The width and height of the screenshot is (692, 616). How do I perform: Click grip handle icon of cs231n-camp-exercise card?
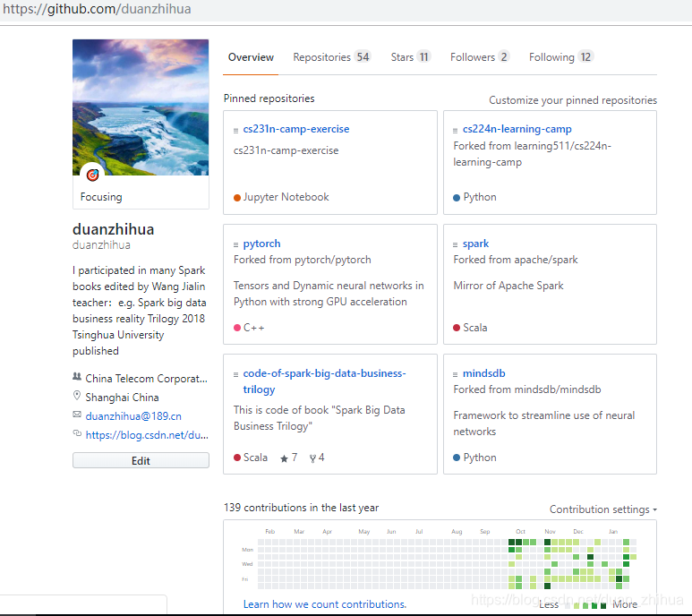click(235, 131)
